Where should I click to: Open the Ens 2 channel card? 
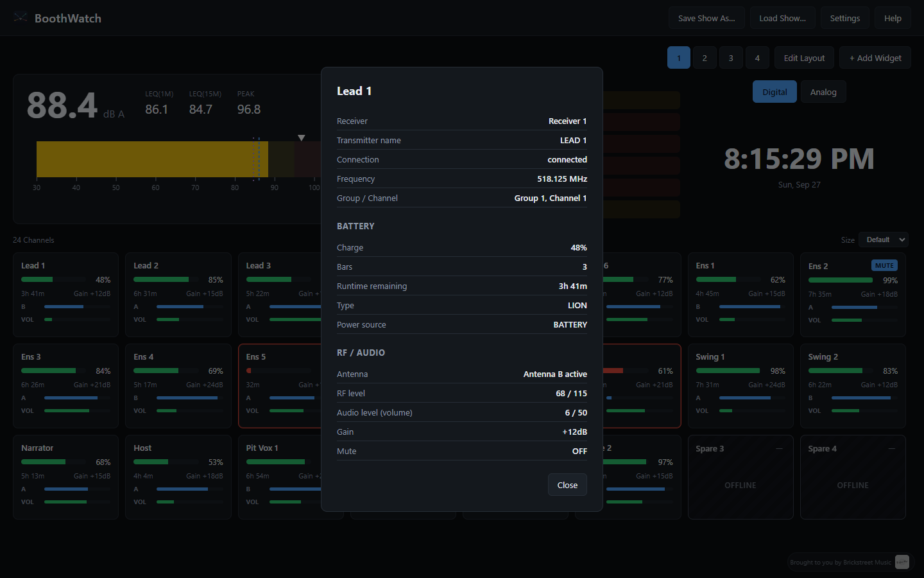click(853, 295)
